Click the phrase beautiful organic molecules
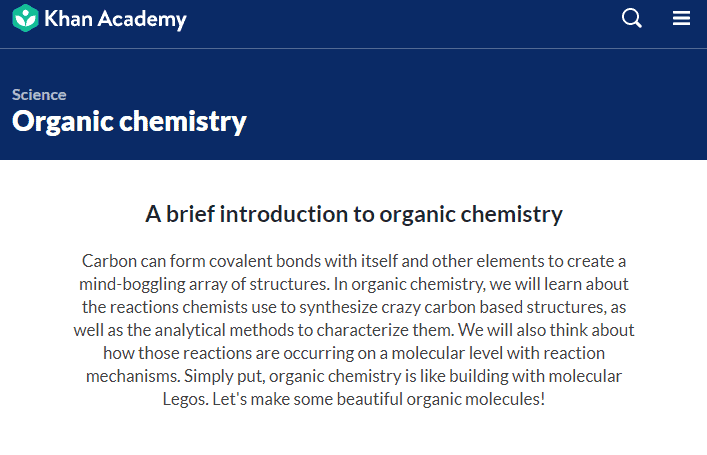707x455 pixels. coord(441,400)
